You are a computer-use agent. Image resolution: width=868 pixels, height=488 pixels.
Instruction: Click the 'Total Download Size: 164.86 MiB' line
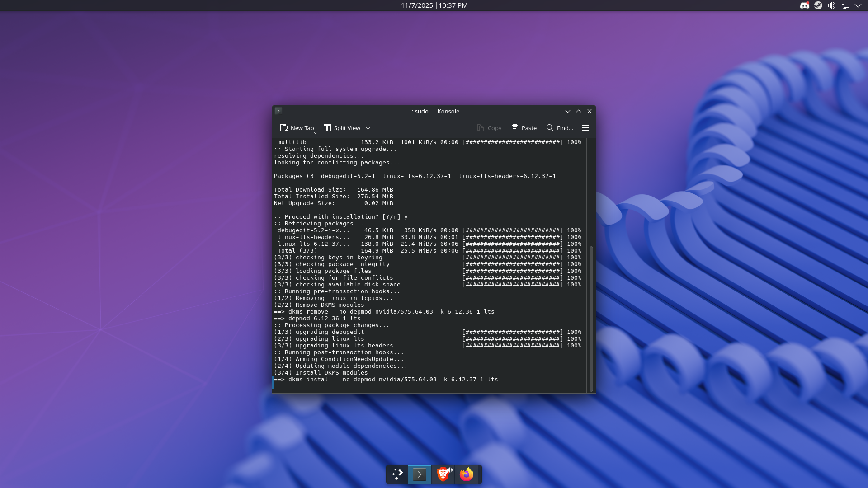[x=334, y=190]
